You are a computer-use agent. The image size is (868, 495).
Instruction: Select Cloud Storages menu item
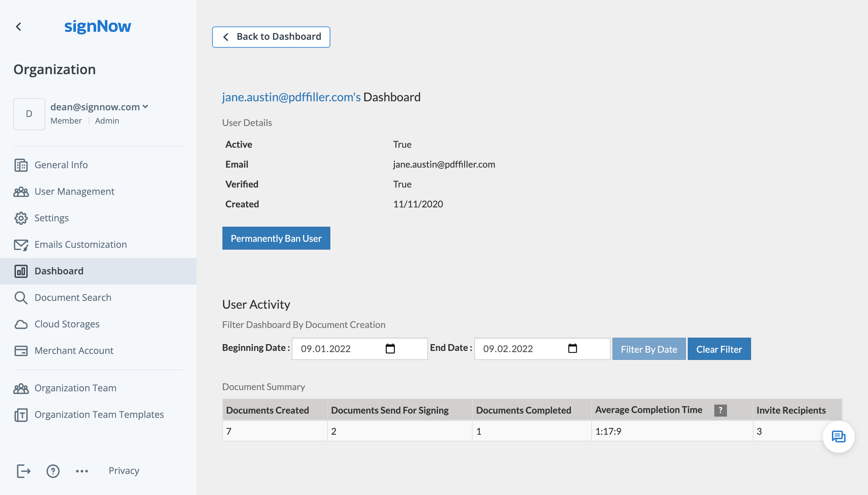[67, 324]
